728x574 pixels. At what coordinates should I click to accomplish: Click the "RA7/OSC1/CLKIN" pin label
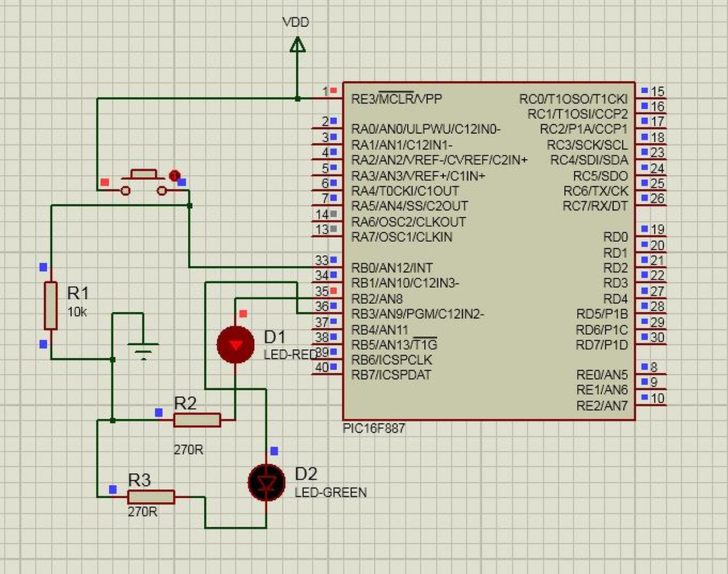pos(402,237)
